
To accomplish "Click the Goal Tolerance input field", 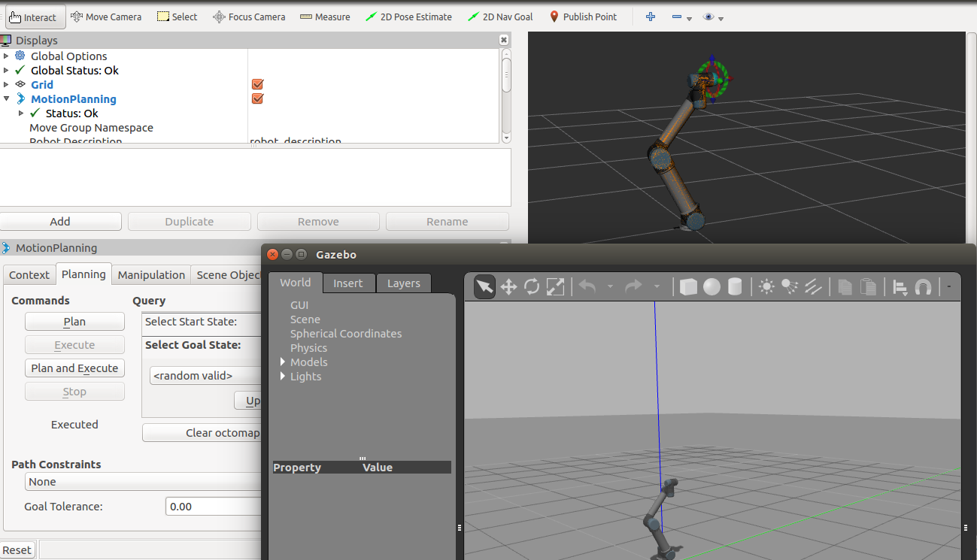I will tap(213, 507).
